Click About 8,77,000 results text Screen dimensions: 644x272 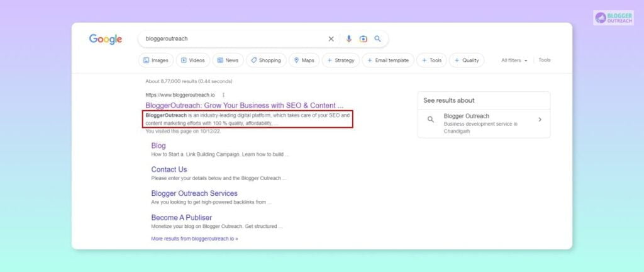[x=189, y=81]
